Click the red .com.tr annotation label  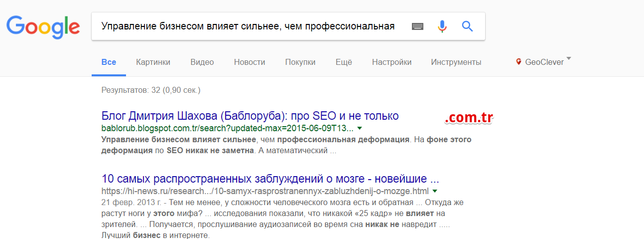469,118
